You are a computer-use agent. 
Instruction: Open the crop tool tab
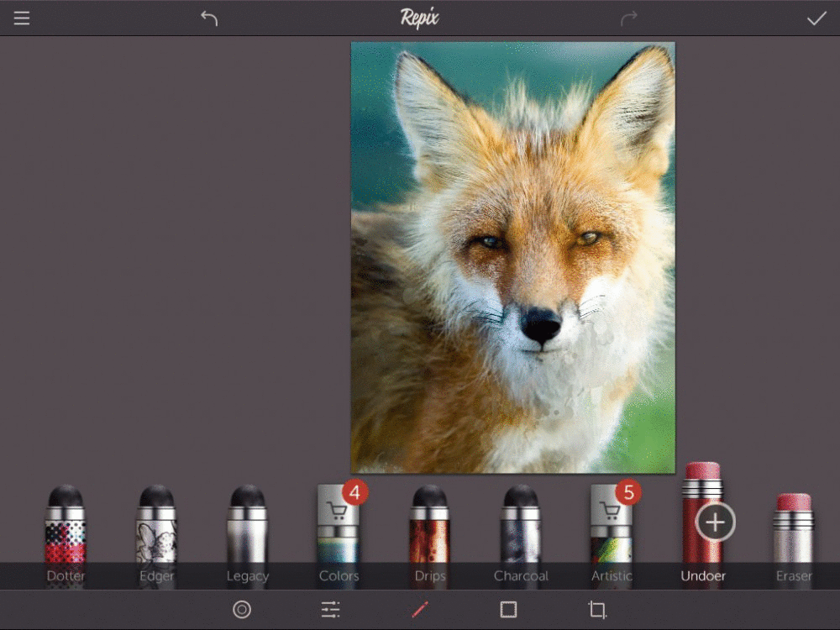597,610
